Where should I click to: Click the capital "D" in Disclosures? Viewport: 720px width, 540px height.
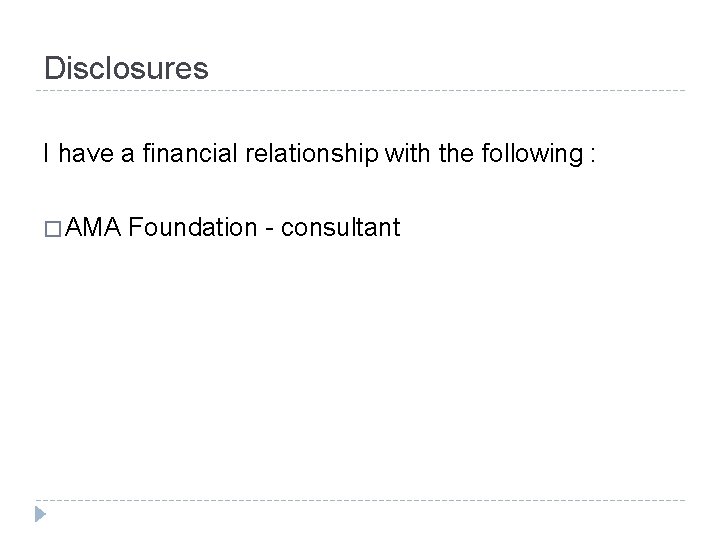[x=54, y=69]
